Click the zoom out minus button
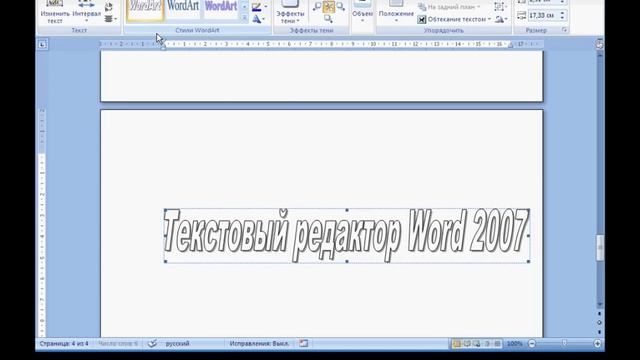 tap(532, 344)
